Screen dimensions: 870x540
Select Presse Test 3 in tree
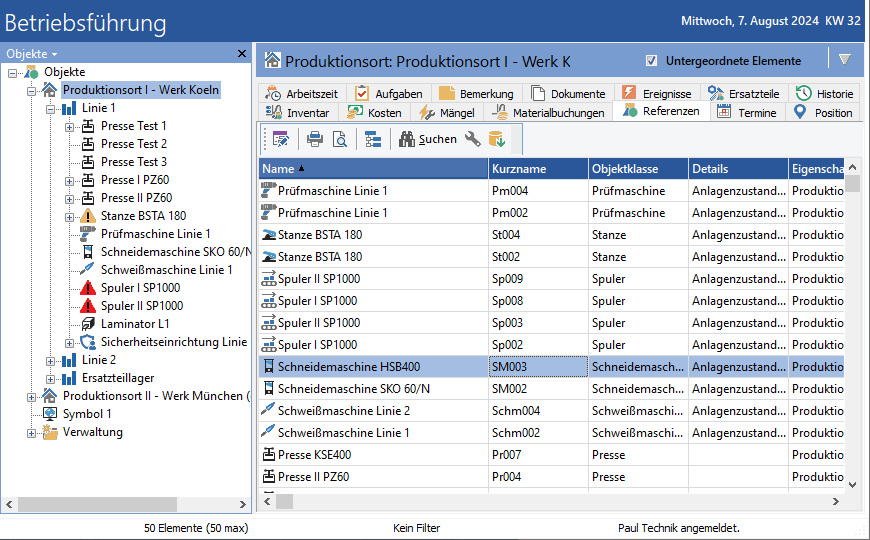(x=134, y=162)
